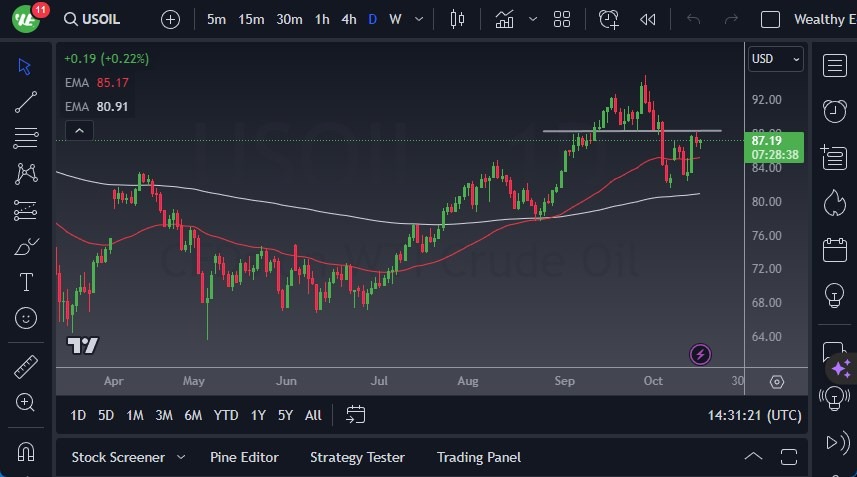Select the 4h timeframe button
This screenshot has width=857, height=477.
pyautogui.click(x=348, y=19)
